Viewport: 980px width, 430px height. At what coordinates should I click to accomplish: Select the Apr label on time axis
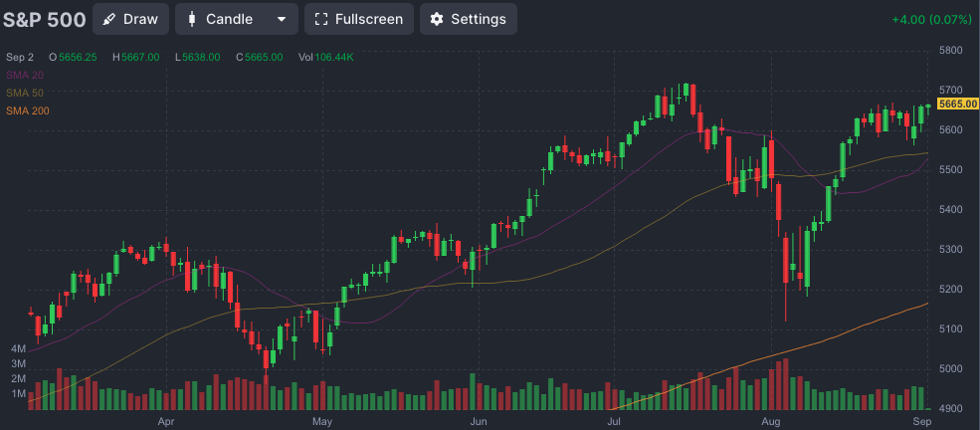coord(166,421)
